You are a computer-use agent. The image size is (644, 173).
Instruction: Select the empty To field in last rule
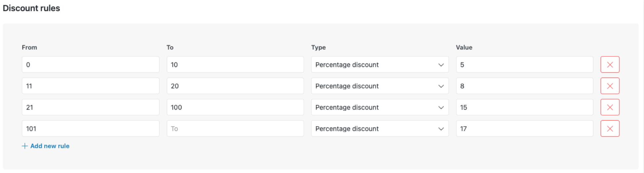[x=235, y=128]
